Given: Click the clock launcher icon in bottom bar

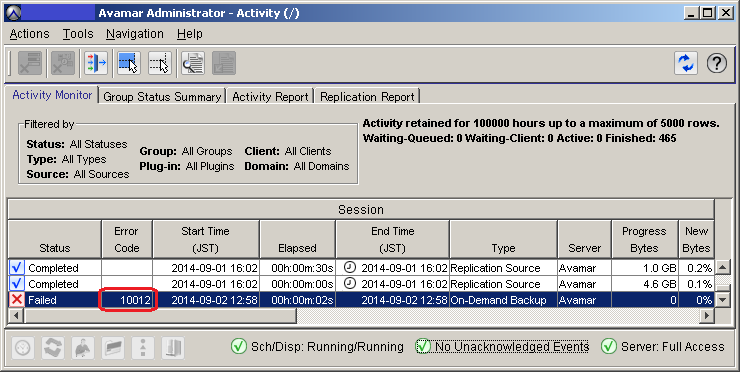Looking at the screenshot, I should click(22, 348).
